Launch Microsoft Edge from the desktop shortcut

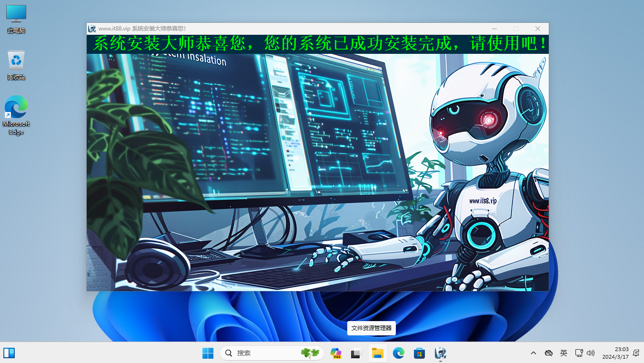(x=16, y=114)
